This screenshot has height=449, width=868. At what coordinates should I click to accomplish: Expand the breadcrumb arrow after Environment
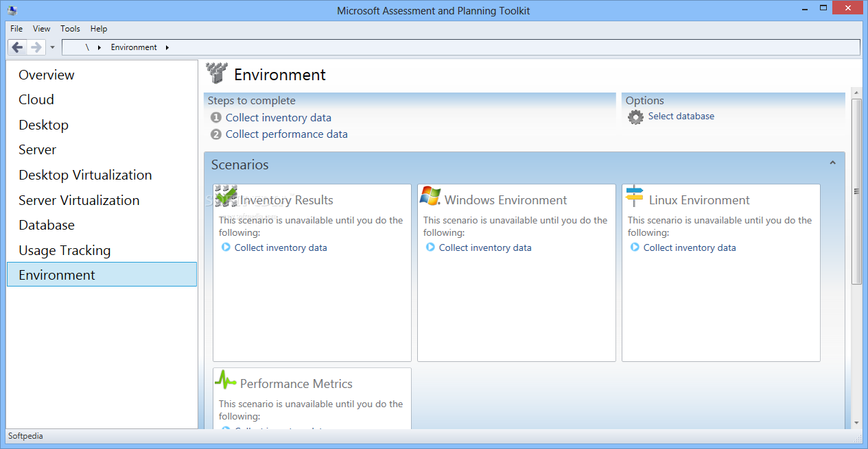[x=167, y=47]
